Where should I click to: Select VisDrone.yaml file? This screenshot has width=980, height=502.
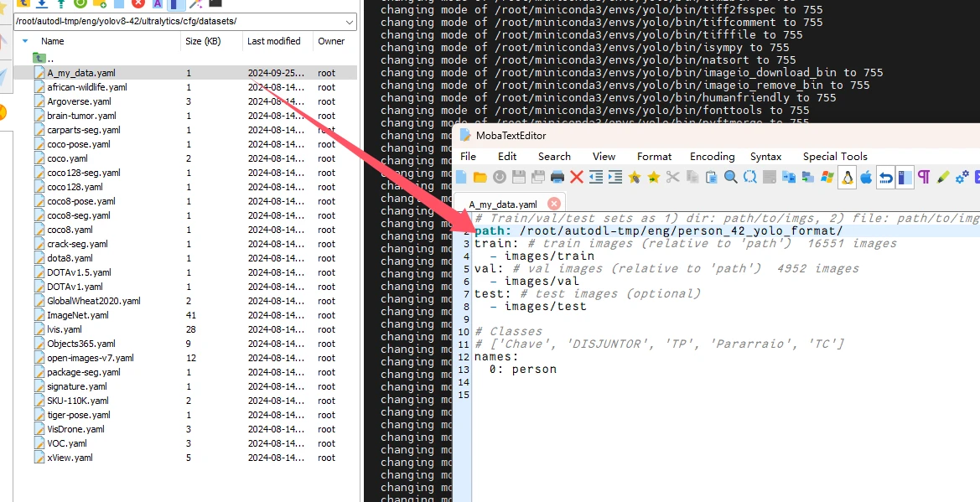pyautogui.click(x=75, y=429)
